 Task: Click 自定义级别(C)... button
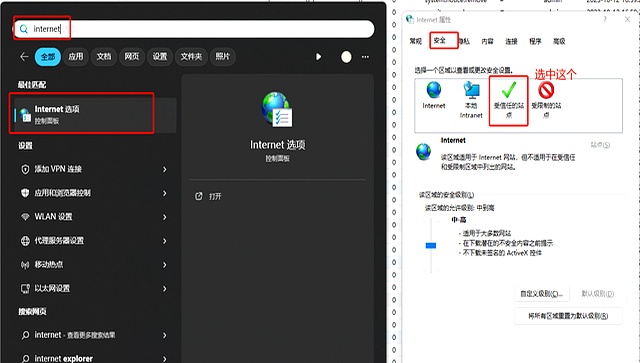[x=542, y=294]
